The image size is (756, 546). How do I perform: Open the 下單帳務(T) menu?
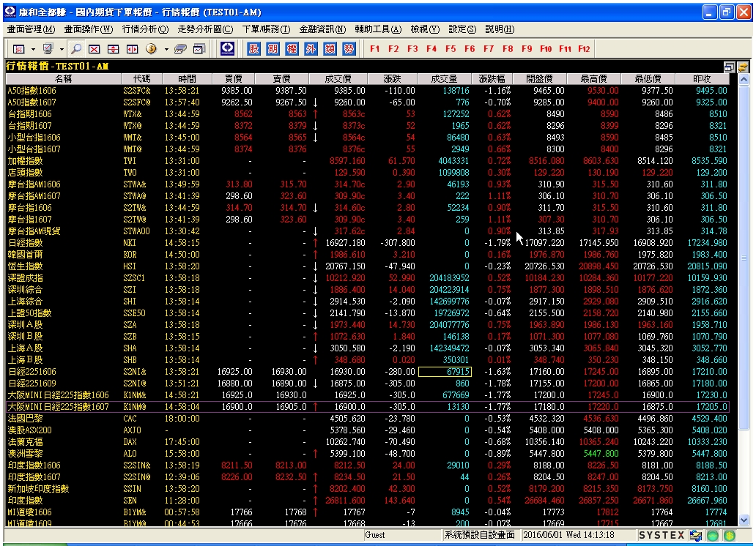tap(266, 29)
